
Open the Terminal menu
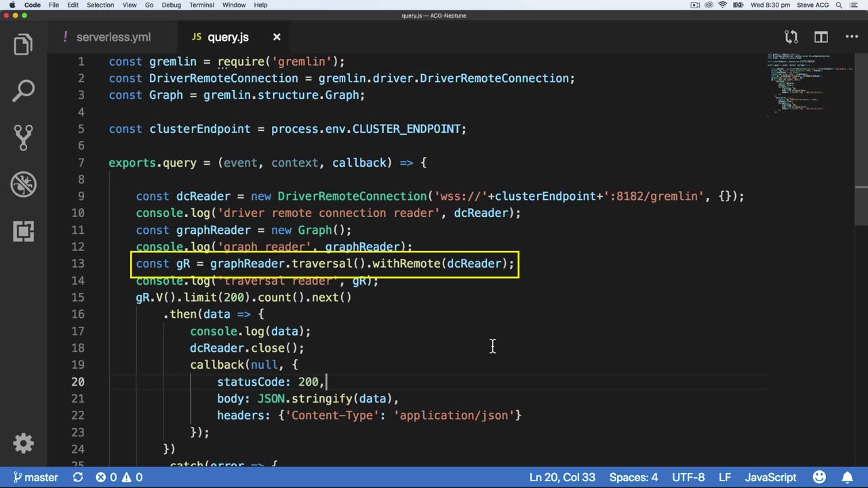[201, 5]
